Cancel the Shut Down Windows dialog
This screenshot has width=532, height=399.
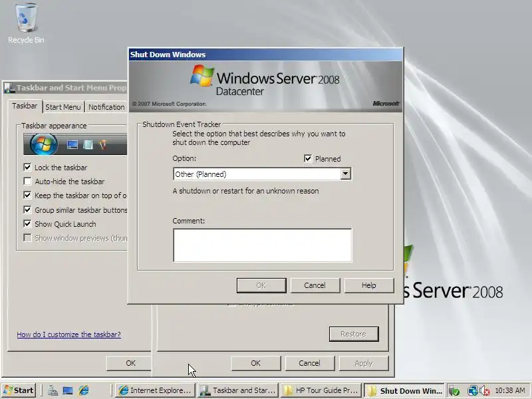[315, 285]
